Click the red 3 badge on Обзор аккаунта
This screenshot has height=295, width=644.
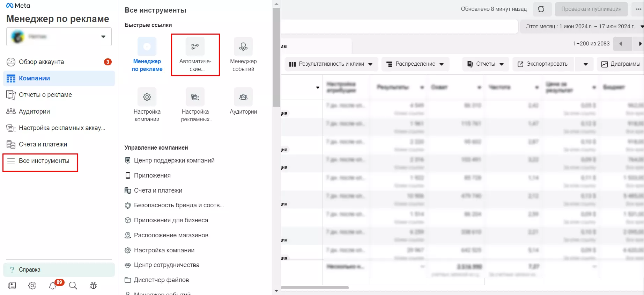[x=108, y=62]
